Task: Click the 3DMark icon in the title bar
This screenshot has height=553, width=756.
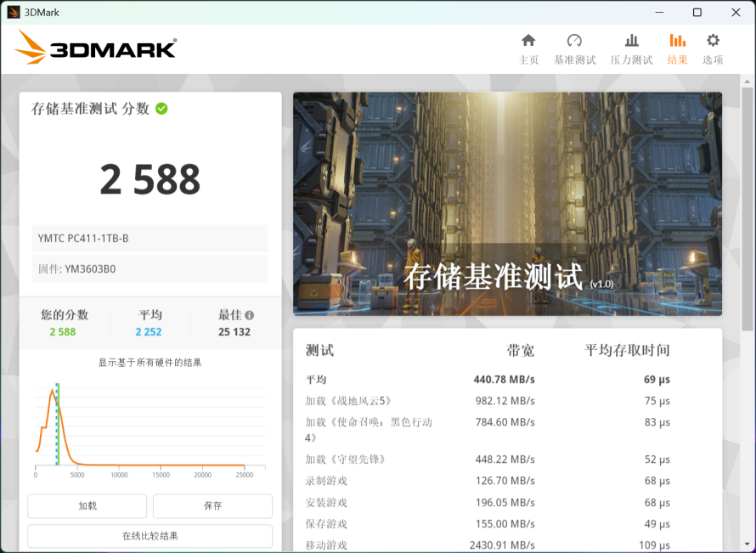Action: pos(14,12)
